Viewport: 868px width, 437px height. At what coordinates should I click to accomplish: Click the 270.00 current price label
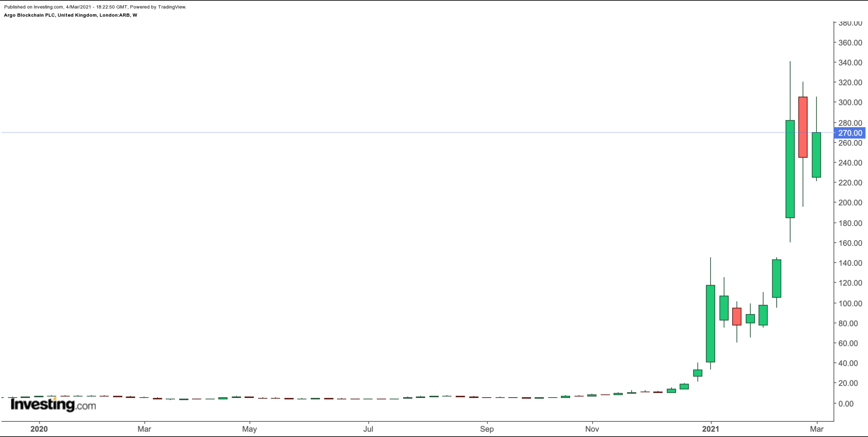pyautogui.click(x=850, y=133)
